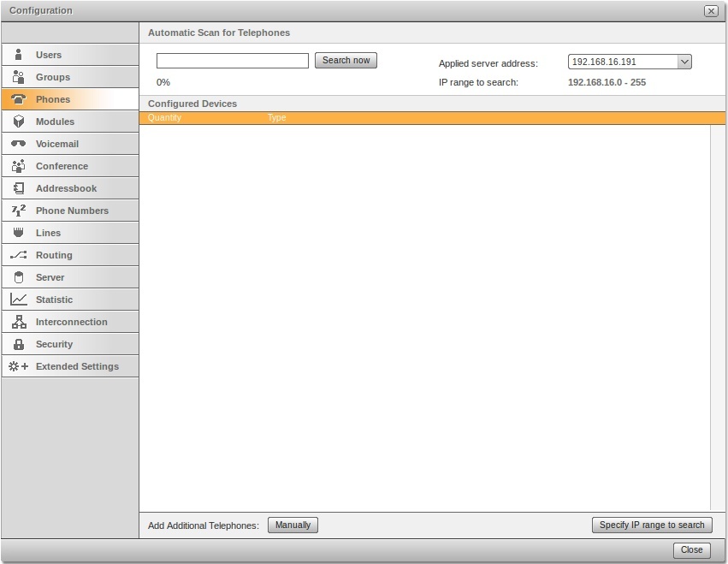The height and width of the screenshot is (564, 728).
Task: Click the Security padlock icon
Action: [19, 344]
